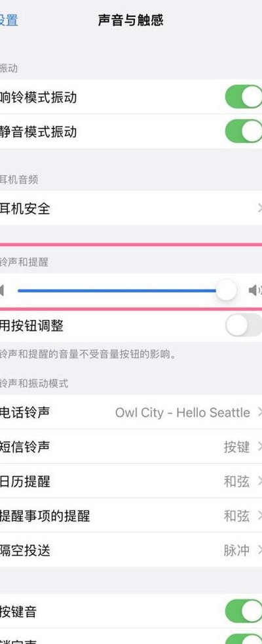Open 短信铃声 chevron arrow

(259, 447)
